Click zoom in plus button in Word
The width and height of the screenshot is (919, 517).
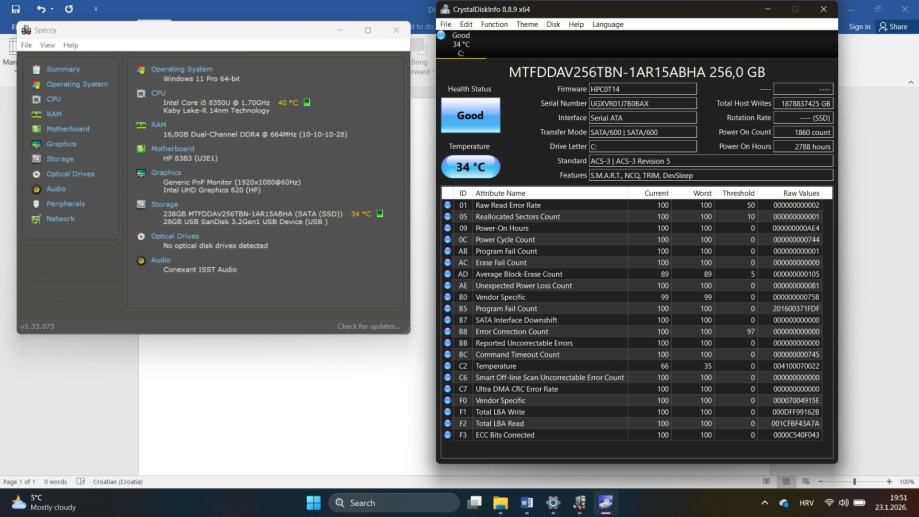click(x=889, y=481)
